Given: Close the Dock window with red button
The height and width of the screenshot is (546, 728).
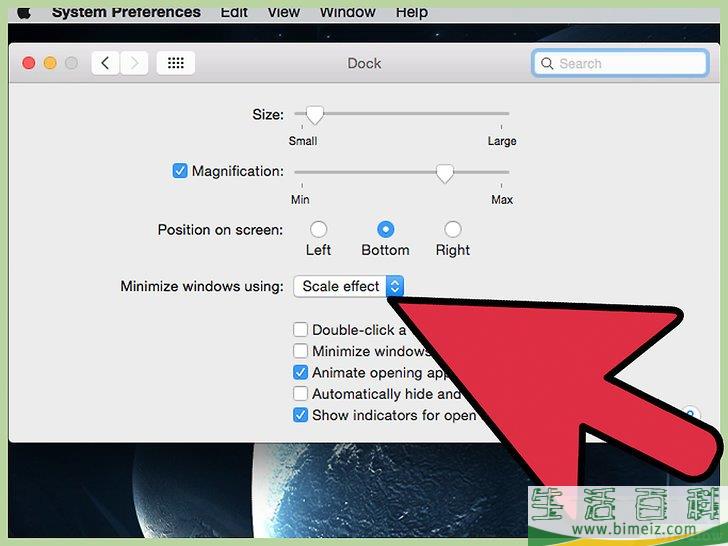Looking at the screenshot, I should coord(29,63).
